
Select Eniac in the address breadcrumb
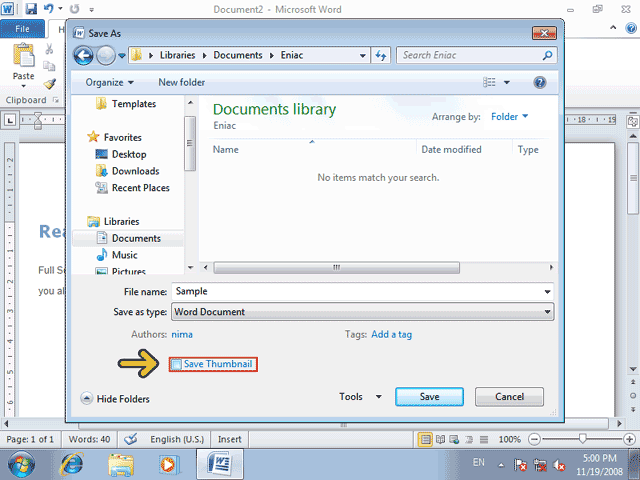[x=291, y=55]
